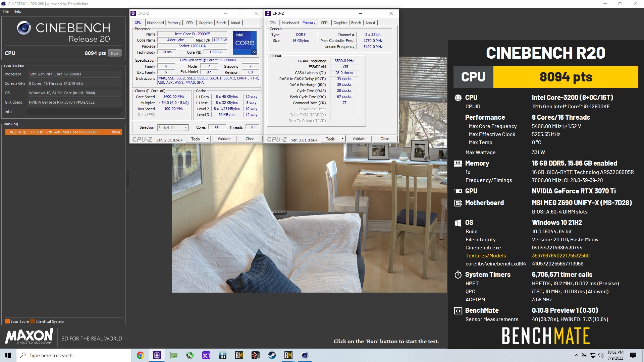This screenshot has width=644, height=362.
Task: Click the Identical System legend swatch
Action: click(x=33, y=321)
